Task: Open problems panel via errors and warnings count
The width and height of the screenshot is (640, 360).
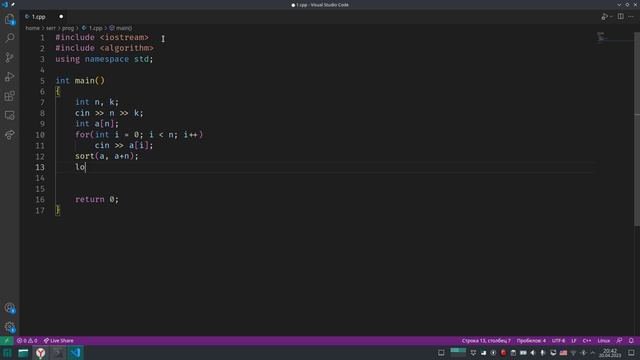Action: tap(27, 340)
